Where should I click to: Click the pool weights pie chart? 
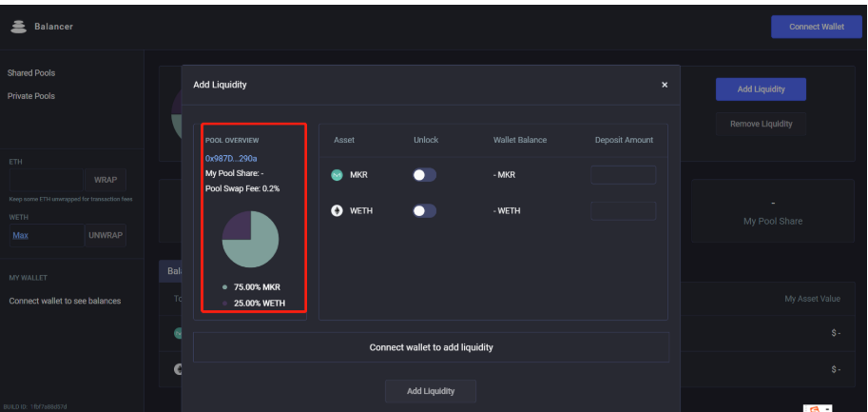point(250,239)
